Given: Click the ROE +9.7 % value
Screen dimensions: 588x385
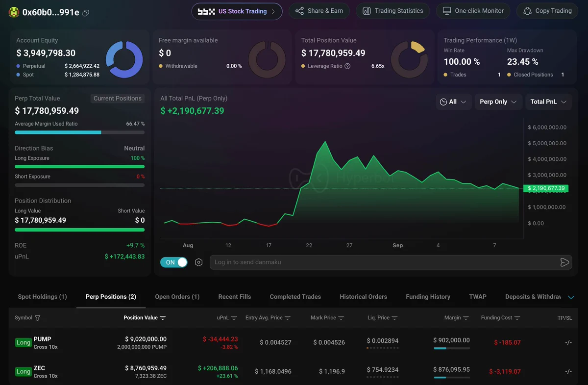Looking at the screenshot, I should point(135,245).
